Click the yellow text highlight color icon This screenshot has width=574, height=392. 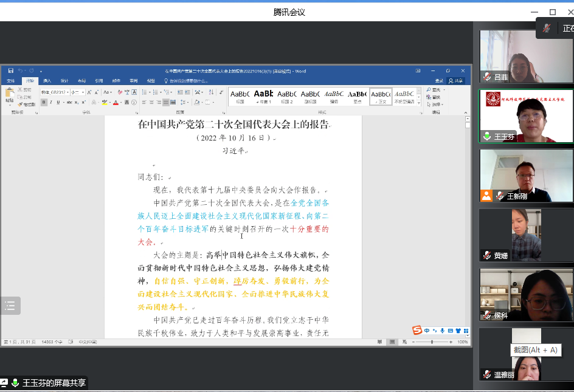pyautogui.click(x=105, y=102)
